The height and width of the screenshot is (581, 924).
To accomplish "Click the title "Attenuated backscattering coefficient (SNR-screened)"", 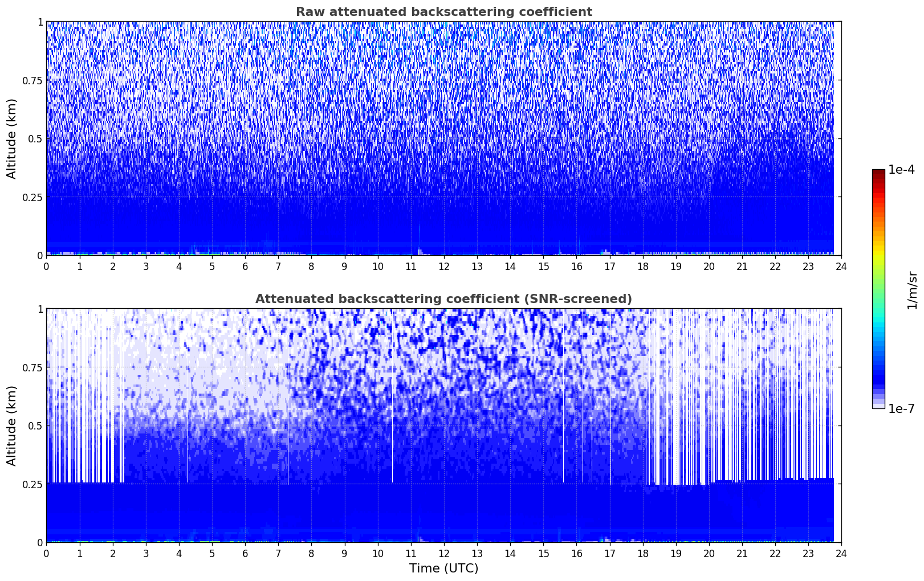I will click(x=443, y=299).
